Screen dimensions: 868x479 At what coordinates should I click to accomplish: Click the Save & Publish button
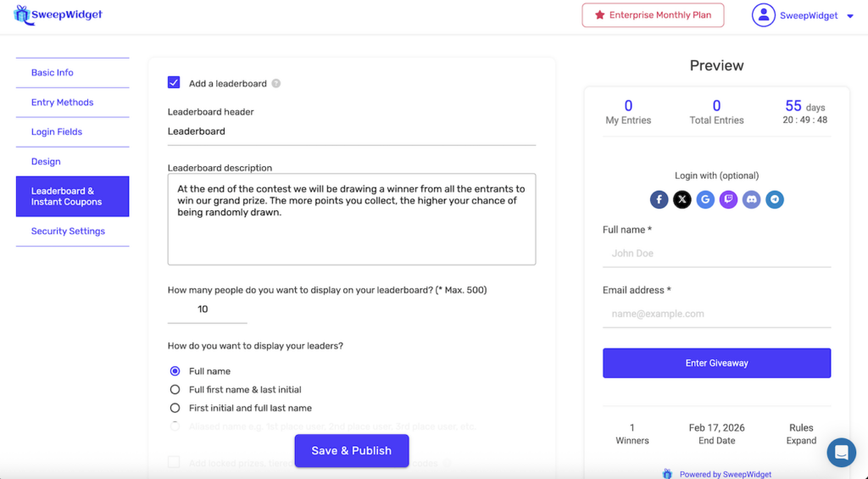(x=352, y=451)
